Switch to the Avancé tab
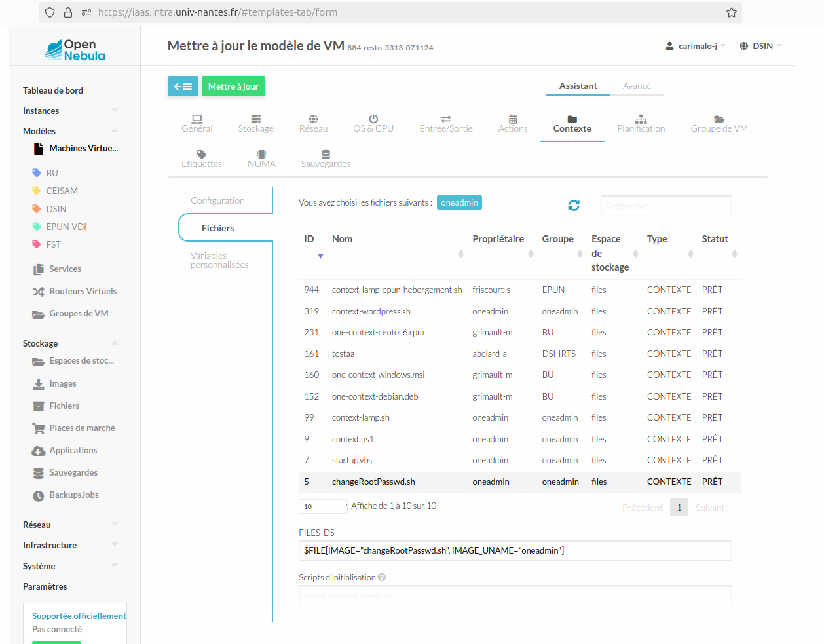The height and width of the screenshot is (644, 824). pyautogui.click(x=637, y=85)
